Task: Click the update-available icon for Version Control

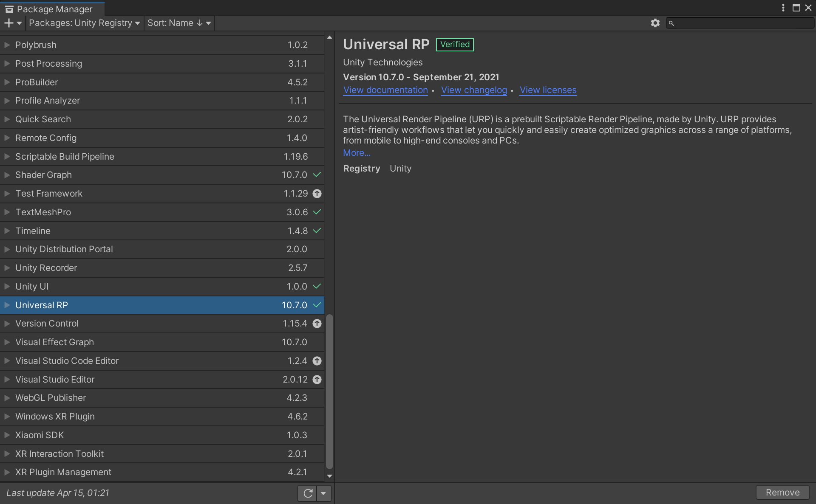Action: tap(317, 324)
